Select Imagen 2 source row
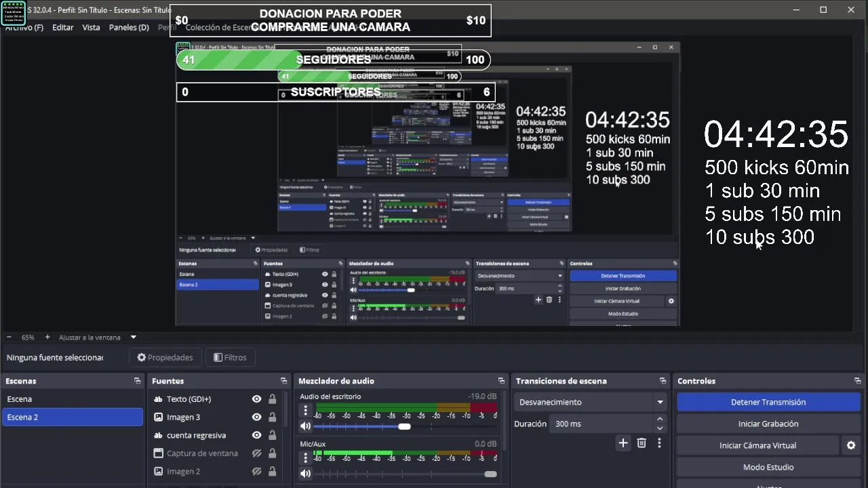The image size is (868, 488). 216,471
